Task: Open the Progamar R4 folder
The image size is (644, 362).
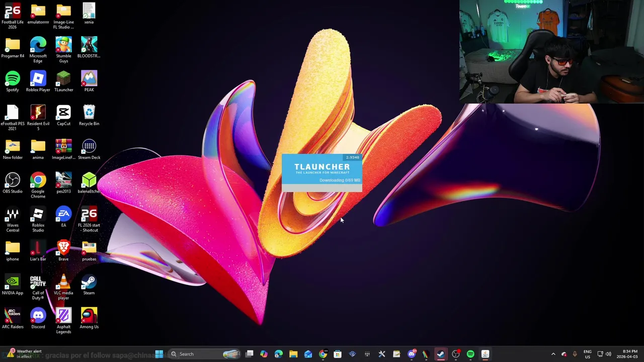Action: (13, 48)
